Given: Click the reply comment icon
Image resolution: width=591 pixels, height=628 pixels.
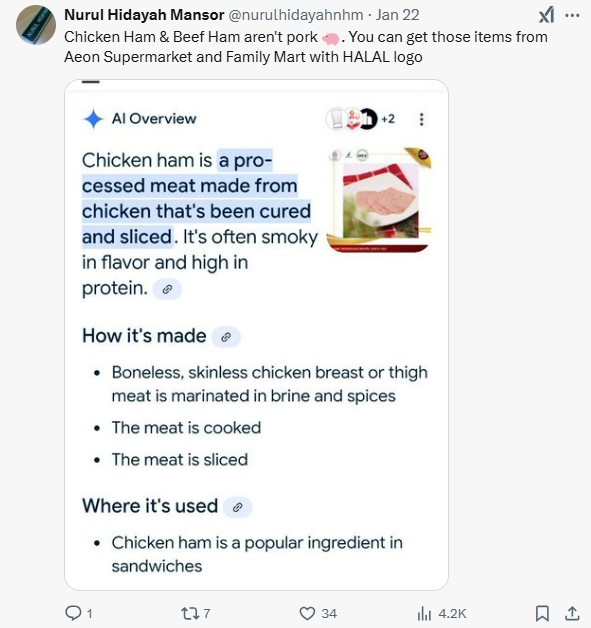Looking at the screenshot, I should [x=73, y=613].
